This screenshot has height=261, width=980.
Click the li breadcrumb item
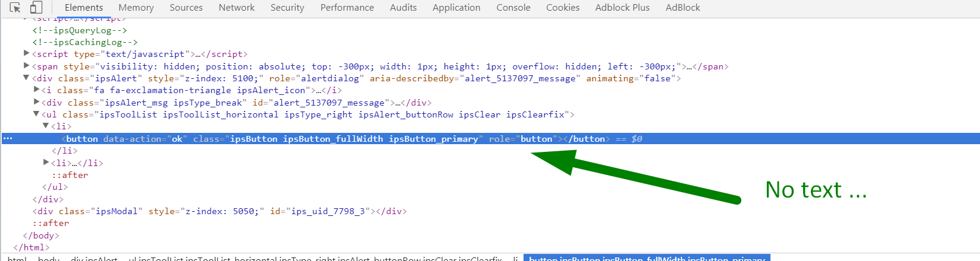coord(515,259)
